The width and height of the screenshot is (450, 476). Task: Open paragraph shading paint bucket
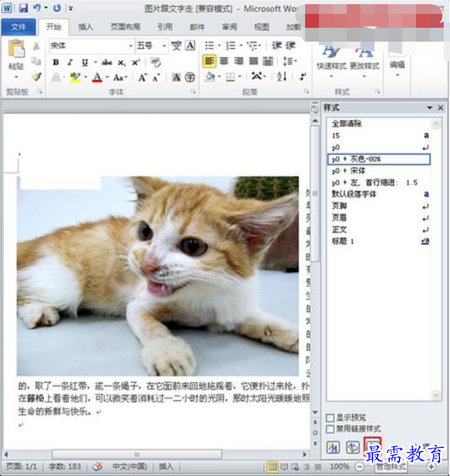209,76
